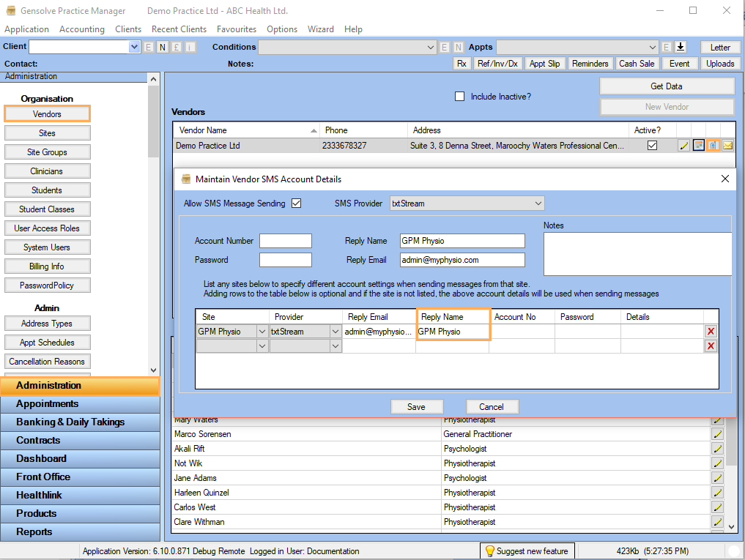Toggle the Include Inactive? checkbox
The width and height of the screenshot is (745, 560).
tap(460, 96)
